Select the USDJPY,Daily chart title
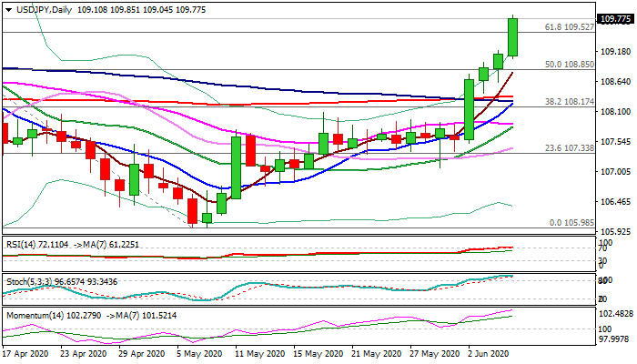 click(44, 10)
